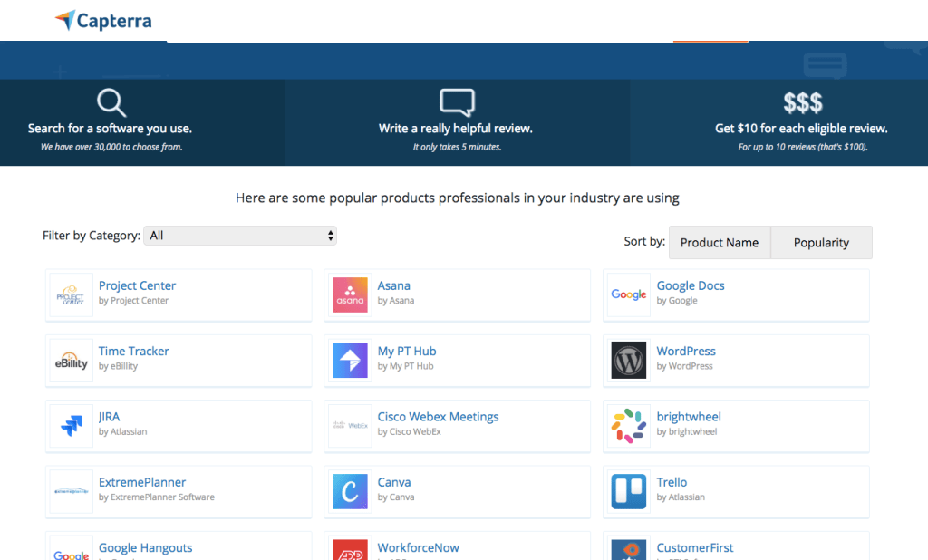The image size is (928, 560).
Task: Open the Cisco Webex Meetings link
Action: pyautogui.click(x=438, y=417)
